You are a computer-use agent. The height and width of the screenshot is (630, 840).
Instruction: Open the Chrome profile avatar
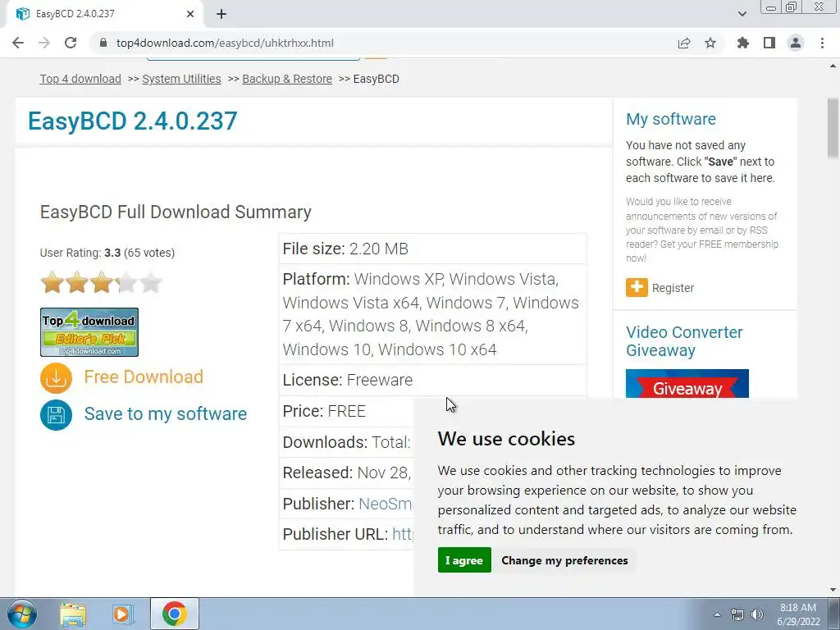[796, 43]
